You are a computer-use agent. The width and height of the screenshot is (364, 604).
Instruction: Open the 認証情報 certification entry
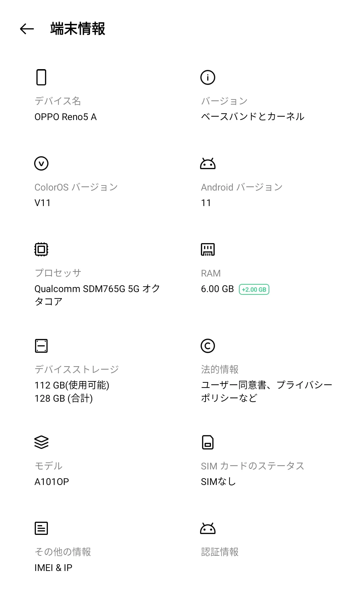click(x=220, y=552)
